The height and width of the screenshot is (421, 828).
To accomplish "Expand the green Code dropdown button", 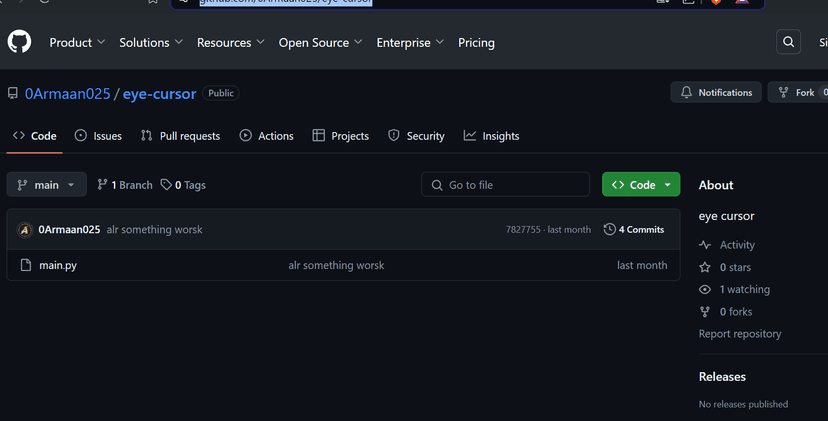I will (x=640, y=185).
